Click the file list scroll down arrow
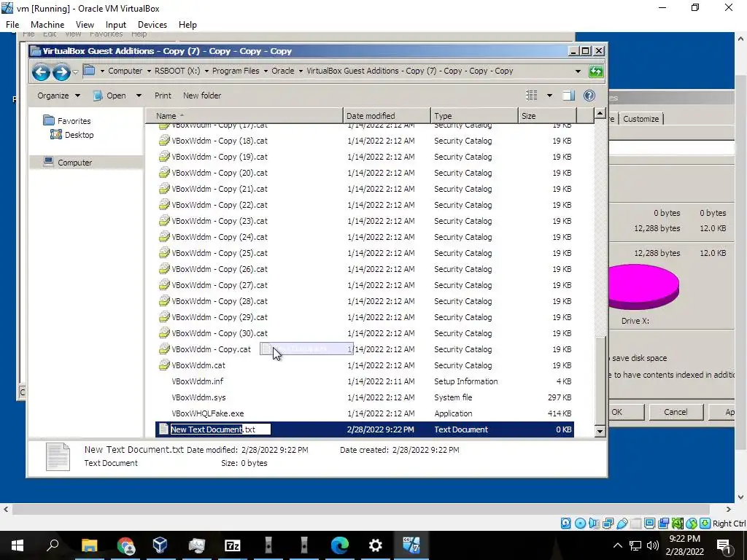Viewport: 747px width, 560px height. pyautogui.click(x=600, y=432)
